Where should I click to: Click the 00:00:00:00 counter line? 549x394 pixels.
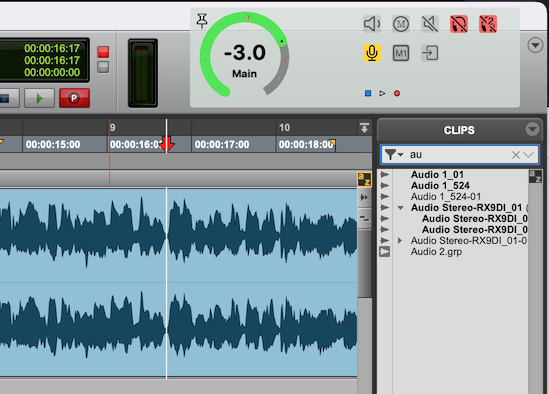(52, 72)
